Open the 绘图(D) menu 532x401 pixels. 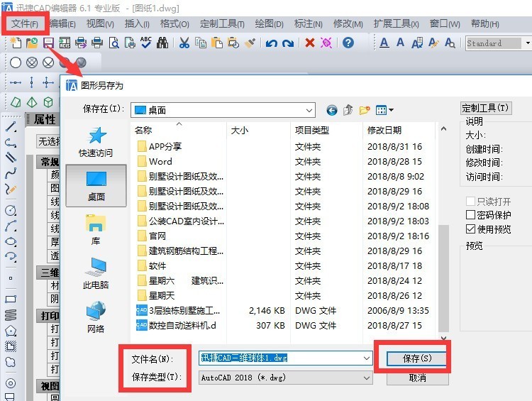tap(269, 23)
